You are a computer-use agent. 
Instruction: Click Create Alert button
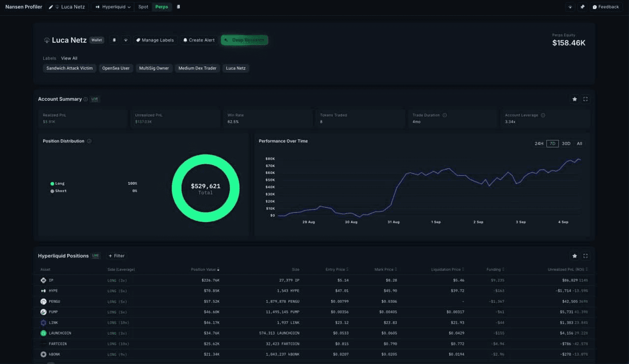(x=199, y=40)
